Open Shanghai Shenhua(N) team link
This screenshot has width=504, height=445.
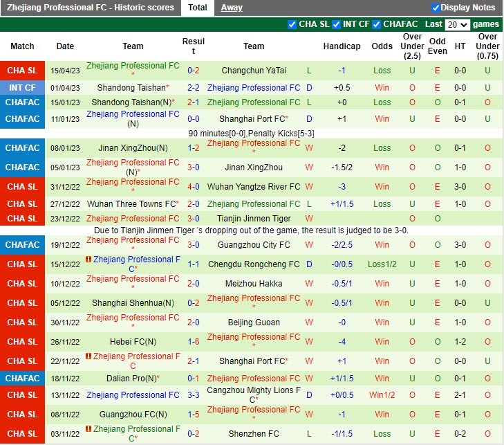[x=133, y=303]
